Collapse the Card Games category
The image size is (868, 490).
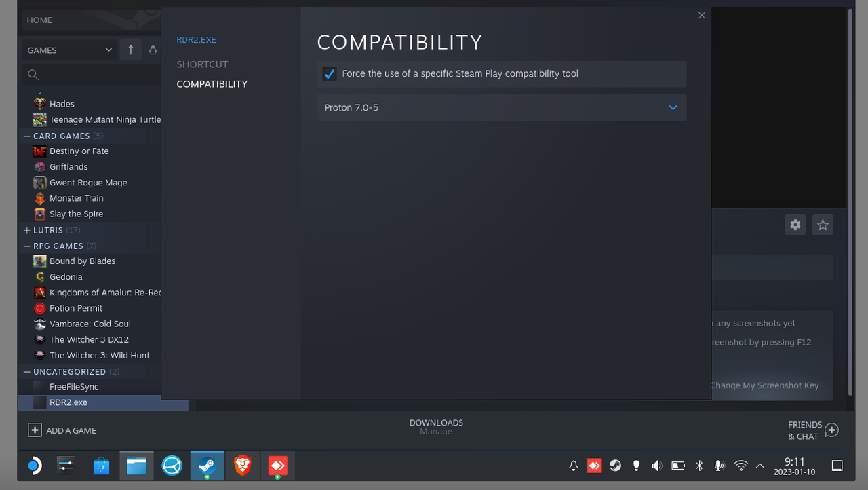coord(27,136)
